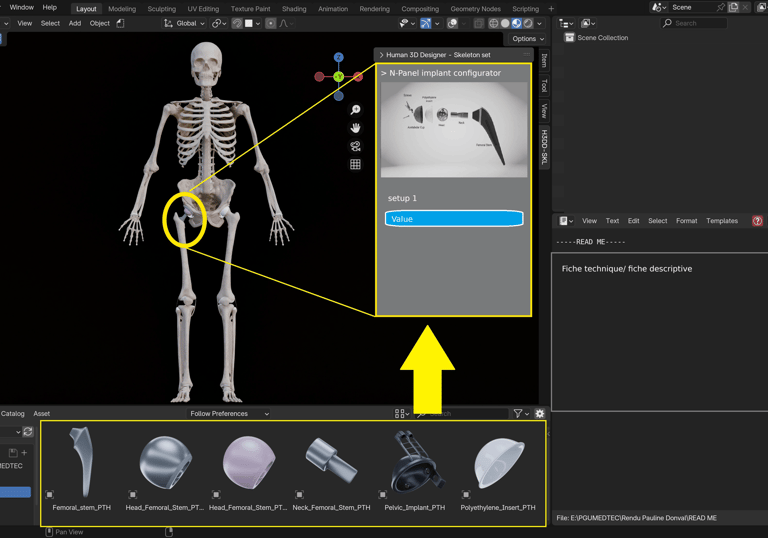Click the green Y axis gizmo

point(338,76)
